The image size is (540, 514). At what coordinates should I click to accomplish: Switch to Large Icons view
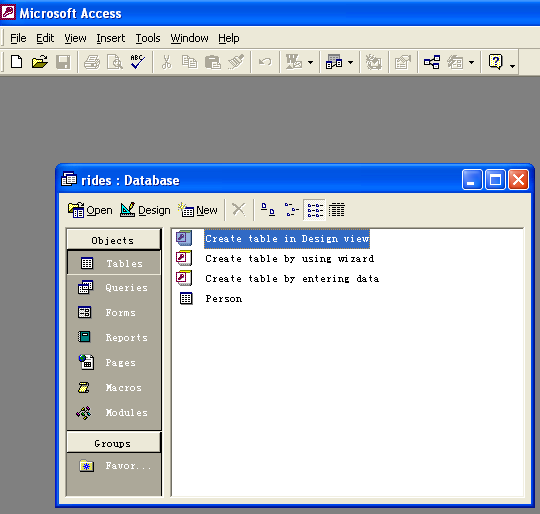tap(268, 210)
